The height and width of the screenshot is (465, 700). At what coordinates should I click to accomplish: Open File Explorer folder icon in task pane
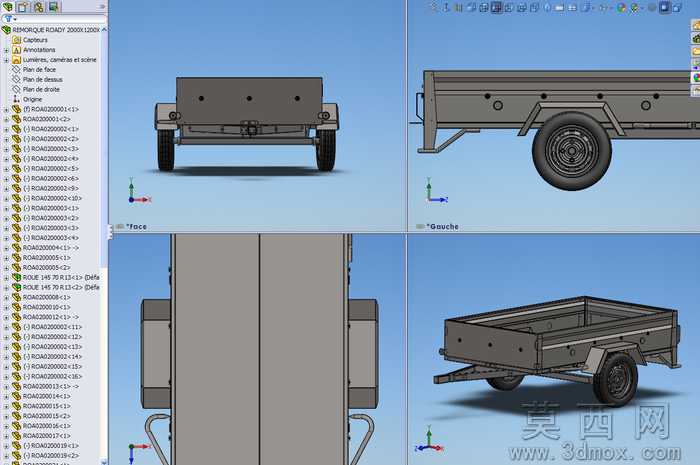click(696, 52)
